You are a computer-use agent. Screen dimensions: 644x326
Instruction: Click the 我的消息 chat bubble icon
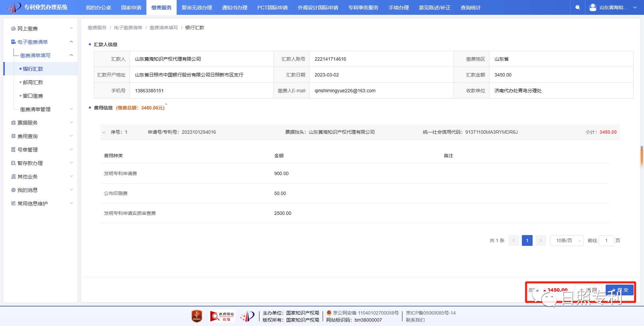[13, 190]
